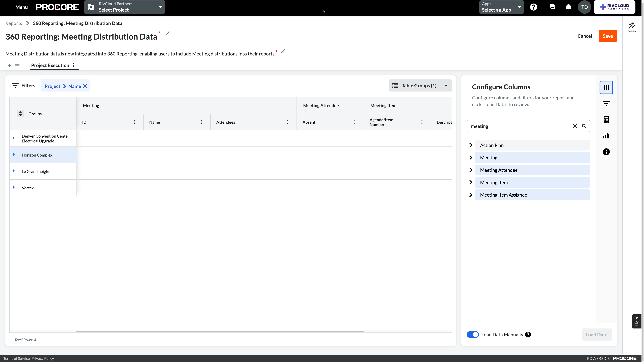
Task: Click the conversations chat icon in top bar
Action: pos(552,7)
